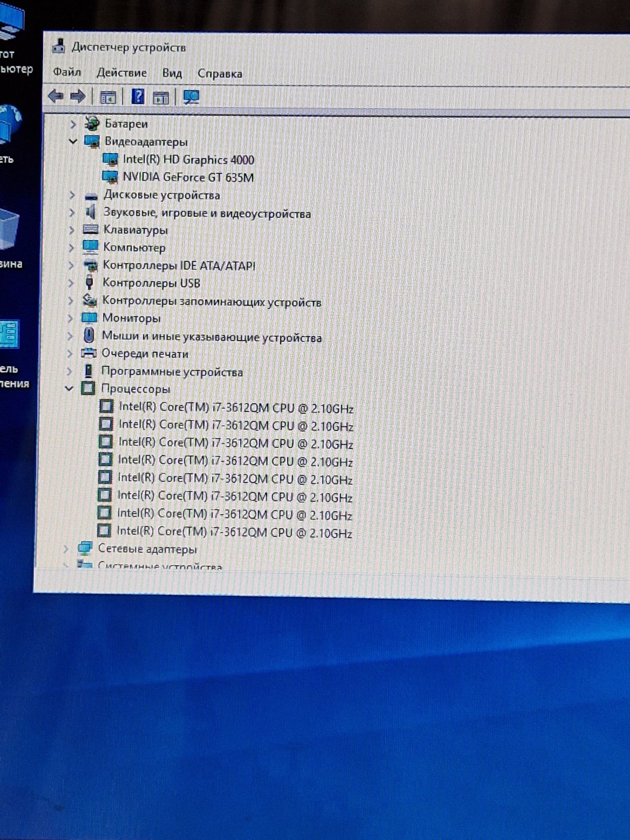Select the first i7-3612QM processor entry
This screenshot has height=840, width=630.
point(236,407)
